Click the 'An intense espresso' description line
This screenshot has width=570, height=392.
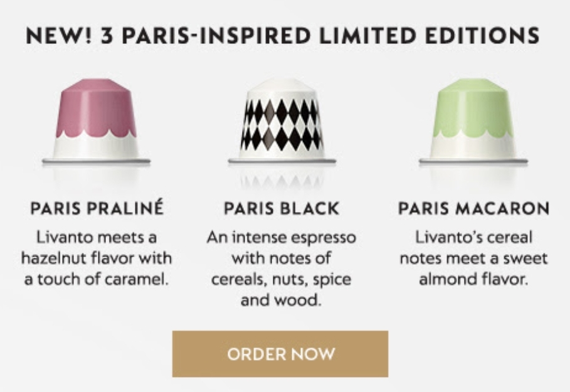pyautogui.click(x=282, y=238)
